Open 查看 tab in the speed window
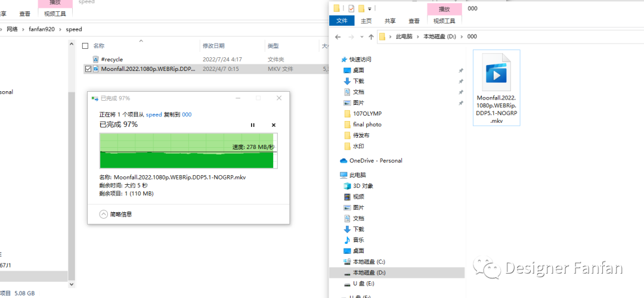The image size is (644, 298). (24, 14)
